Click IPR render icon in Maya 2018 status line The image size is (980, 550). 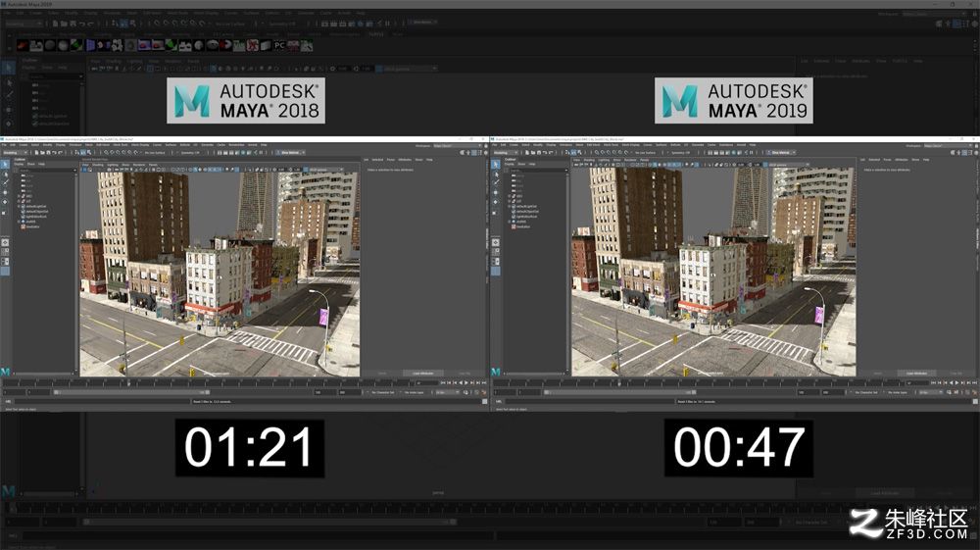point(231,153)
